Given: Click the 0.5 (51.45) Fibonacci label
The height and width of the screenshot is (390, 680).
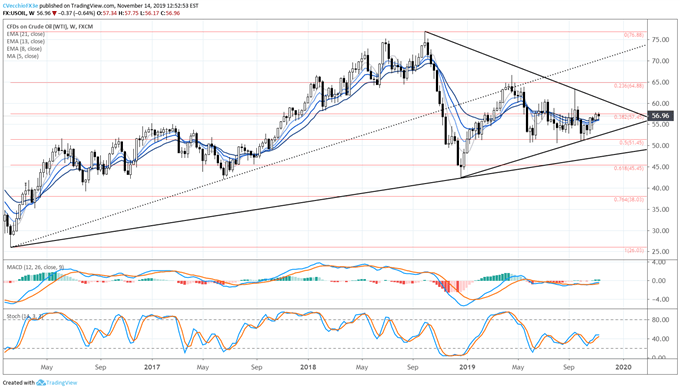Looking at the screenshot, I should 632,143.
